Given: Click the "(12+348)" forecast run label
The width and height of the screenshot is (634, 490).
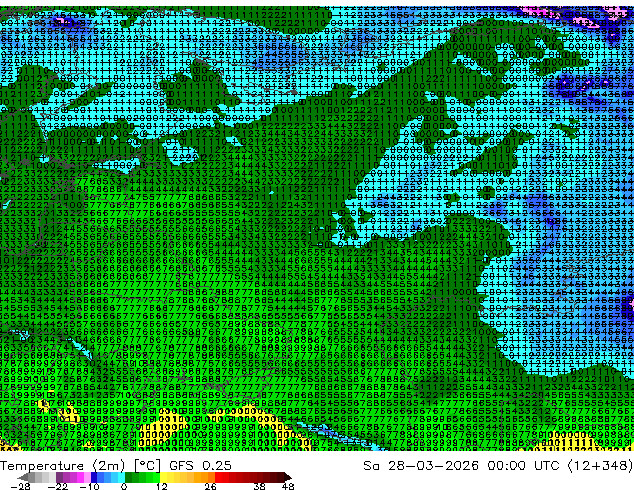Looking at the screenshot, I should point(600,466).
